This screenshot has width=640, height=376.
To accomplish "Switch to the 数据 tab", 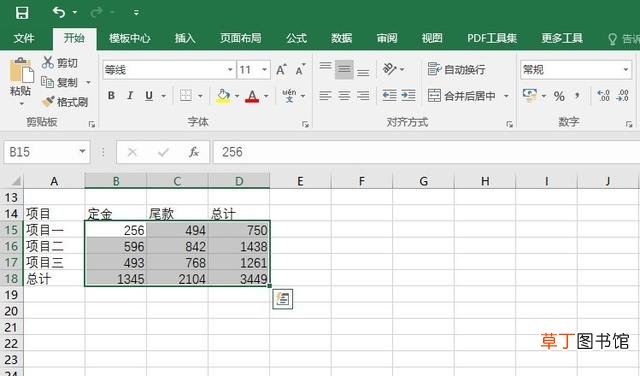I will click(342, 38).
